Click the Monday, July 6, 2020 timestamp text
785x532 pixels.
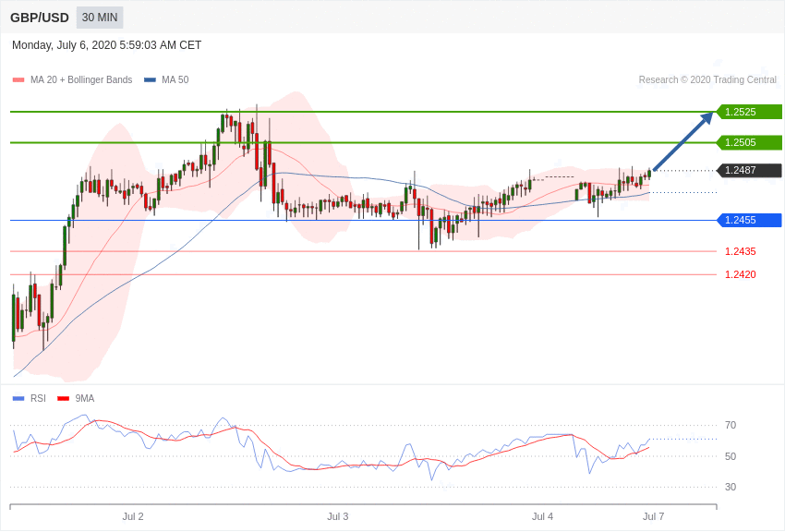coord(106,45)
